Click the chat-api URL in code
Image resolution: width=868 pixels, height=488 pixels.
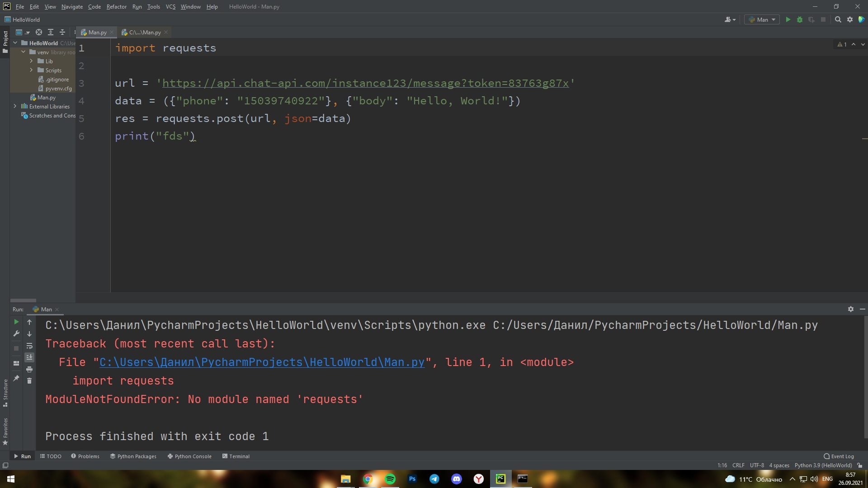365,83
